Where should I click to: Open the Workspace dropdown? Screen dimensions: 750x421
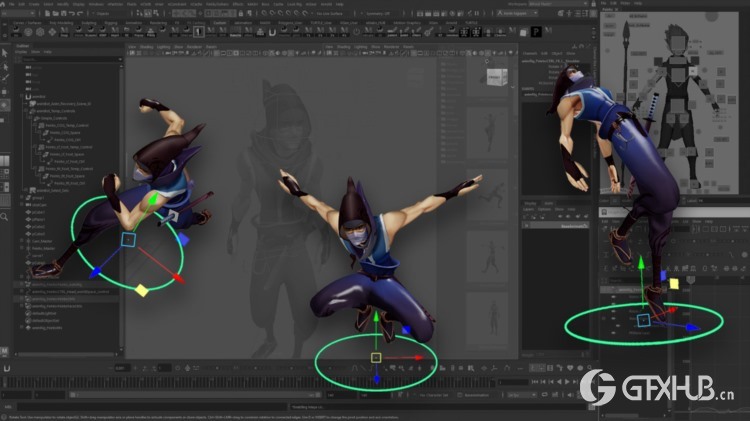click(x=556, y=4)
